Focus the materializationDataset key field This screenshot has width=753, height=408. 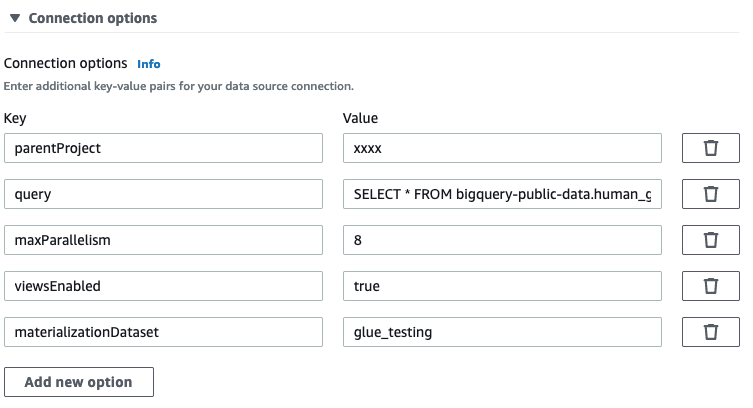click(x=163, y=332)
